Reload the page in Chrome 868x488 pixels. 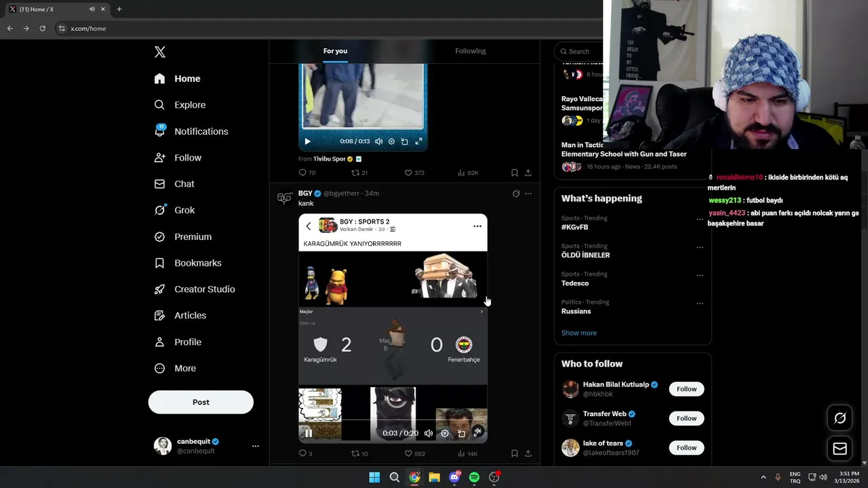click(42, 28)
